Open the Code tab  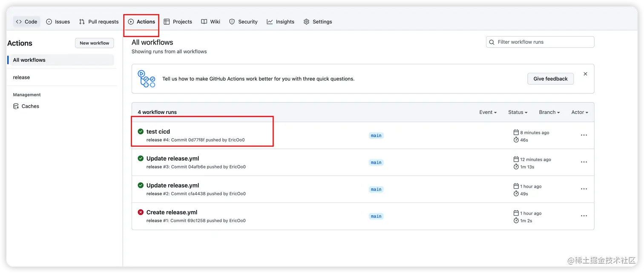[x=26, y=22]
